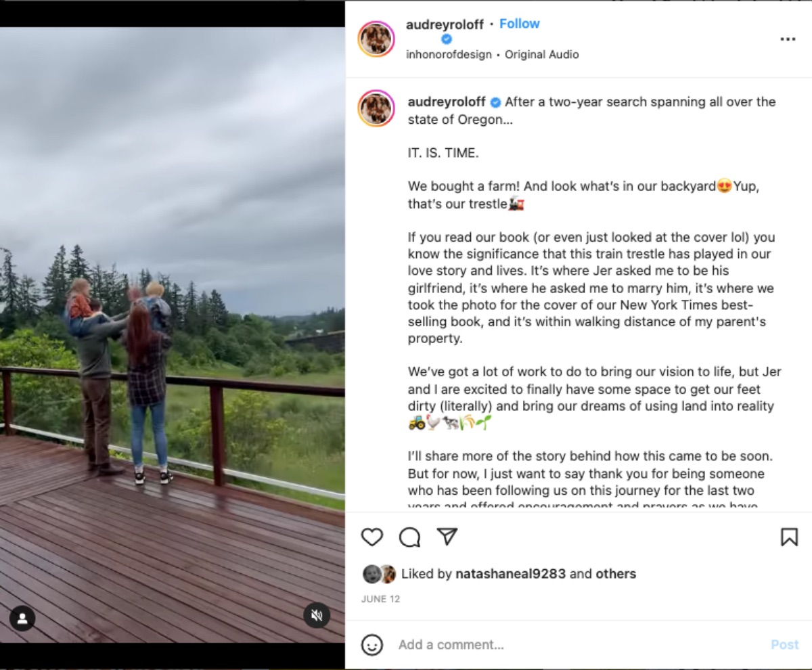Save post with bookmark icon

tap(789, 537)
